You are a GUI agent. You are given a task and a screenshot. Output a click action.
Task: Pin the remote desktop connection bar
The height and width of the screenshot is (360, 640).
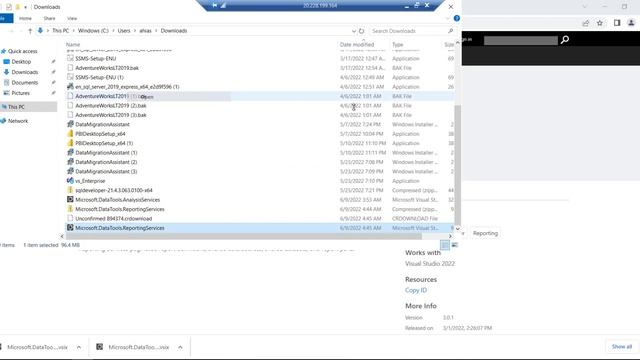215,5
